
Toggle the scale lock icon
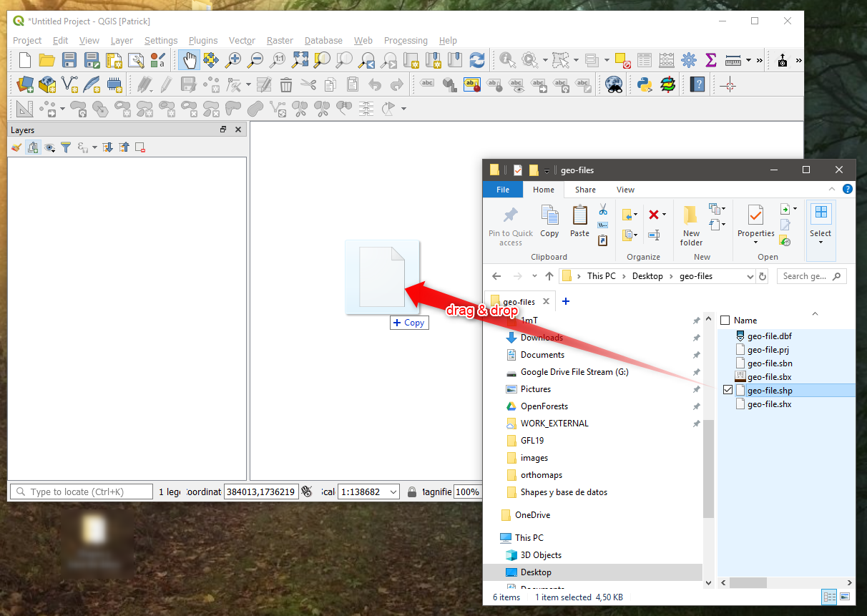[412, 492]
